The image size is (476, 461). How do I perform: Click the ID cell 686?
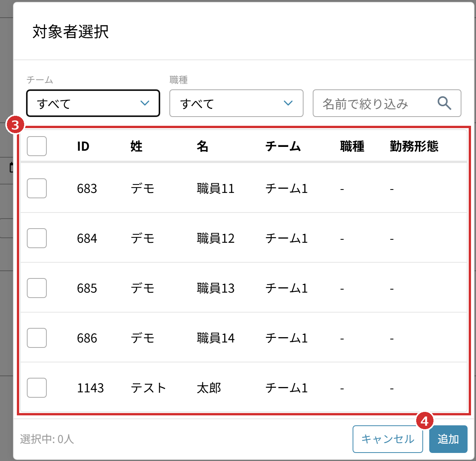click(x=87, y=338)
